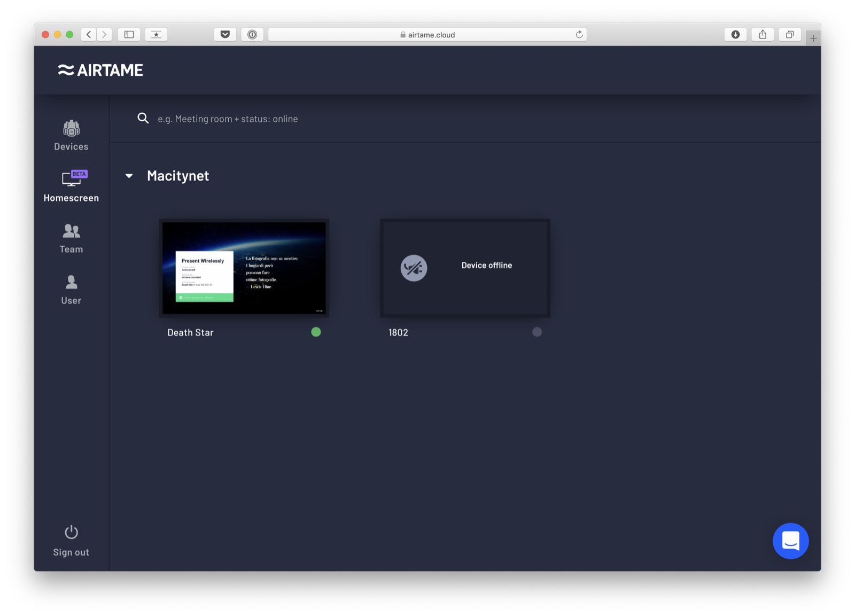Image resolution: width=855 pixels, height=616 pixels.
Task: Click the Airtame logo
Action: tap(100, 70)
